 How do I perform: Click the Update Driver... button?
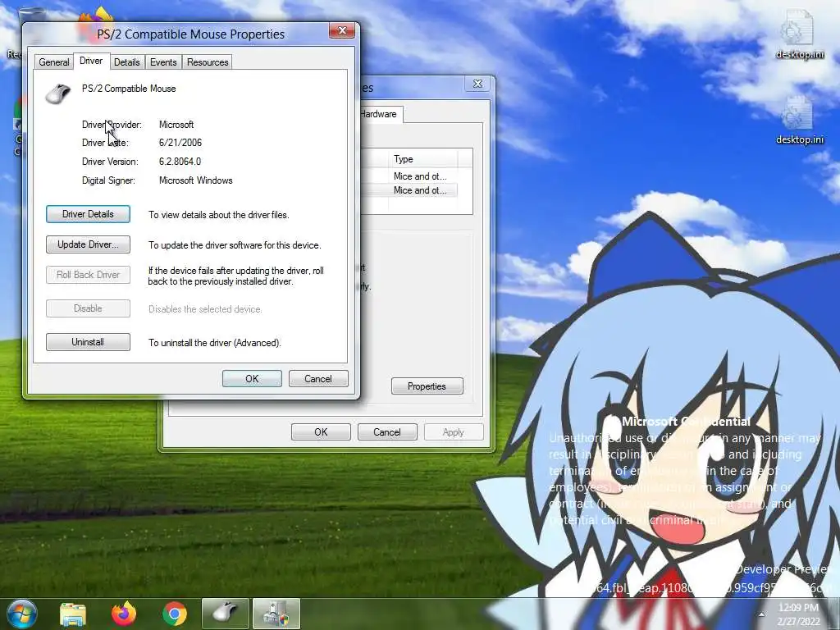click(x=88, y=244)
